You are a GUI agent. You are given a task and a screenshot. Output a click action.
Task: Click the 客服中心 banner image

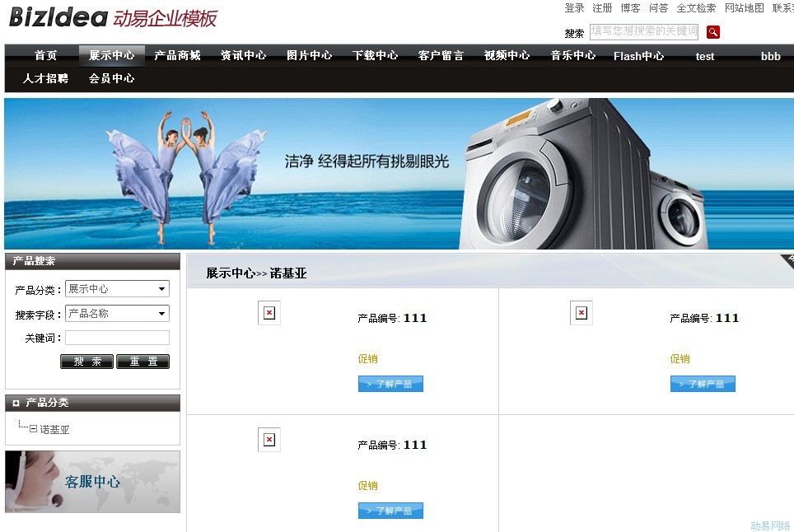click(x=92, y=482)
